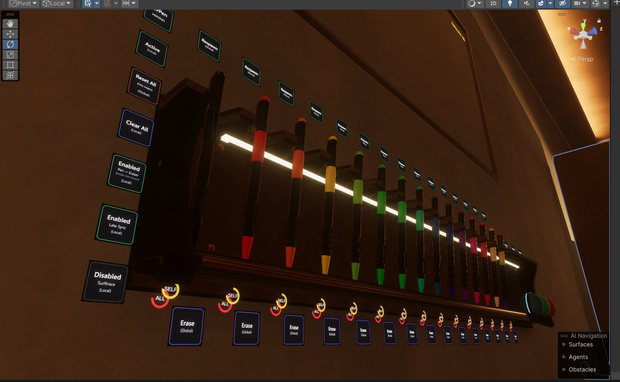Image resolution: width=620 pixels, height=382 pixels.
Task: Click the yellow SELF ring nearest the Disabled panel
Action: [x=170, y=291]
